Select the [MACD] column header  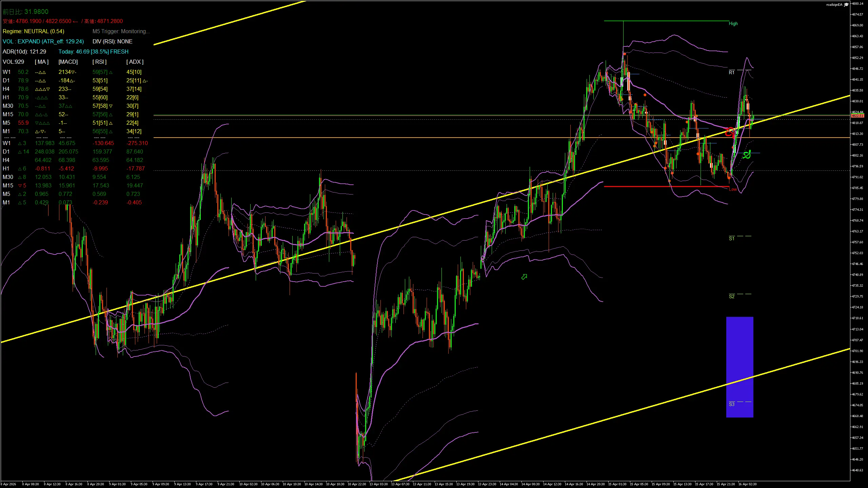[67, 62]
